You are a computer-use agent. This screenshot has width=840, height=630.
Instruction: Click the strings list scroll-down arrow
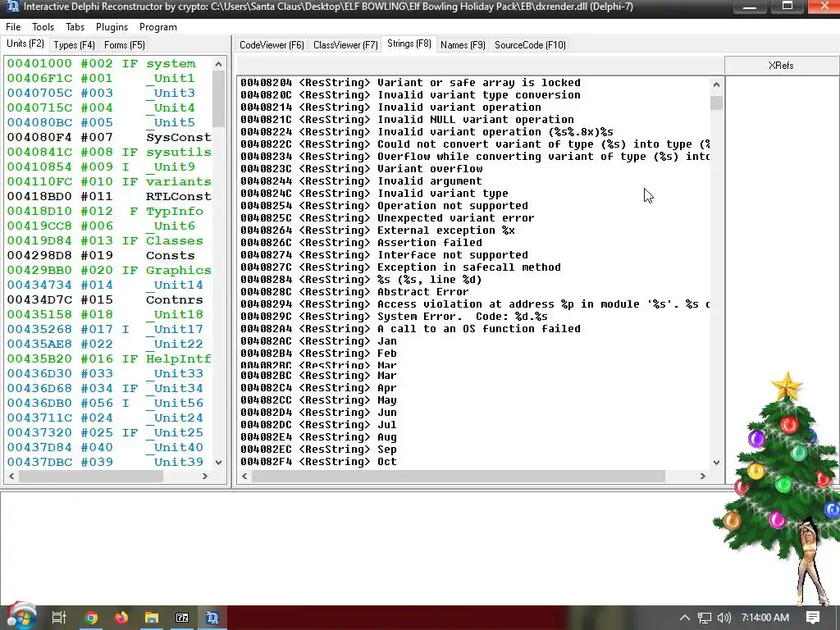[x=716, y=463]
